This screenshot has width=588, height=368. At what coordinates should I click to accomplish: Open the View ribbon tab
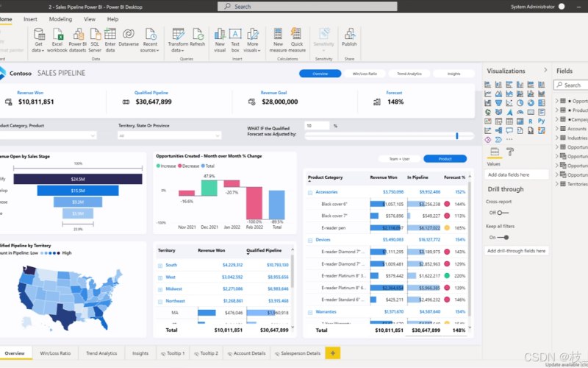point(90,19)
